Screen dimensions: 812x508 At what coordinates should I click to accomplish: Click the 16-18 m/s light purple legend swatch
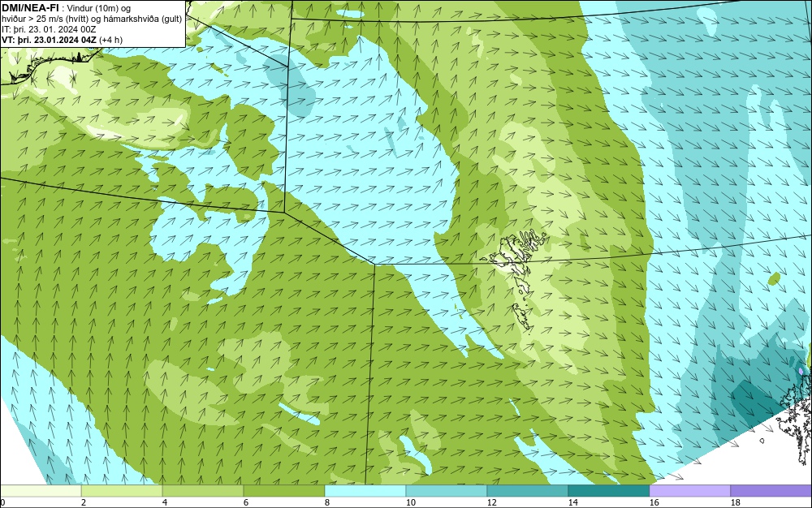point(689,490)
